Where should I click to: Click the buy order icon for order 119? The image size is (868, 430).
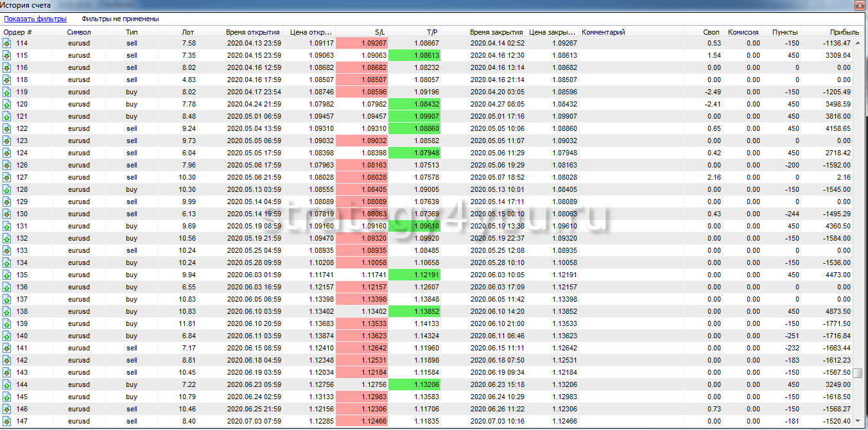pyautogui.click(x=7, y=92)
